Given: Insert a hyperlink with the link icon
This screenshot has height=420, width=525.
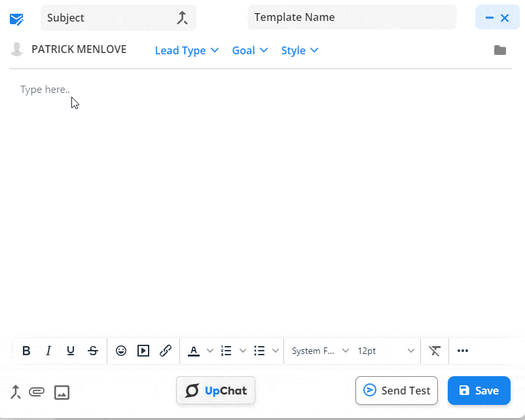Looking at the screenshot, I should point(166,351).
